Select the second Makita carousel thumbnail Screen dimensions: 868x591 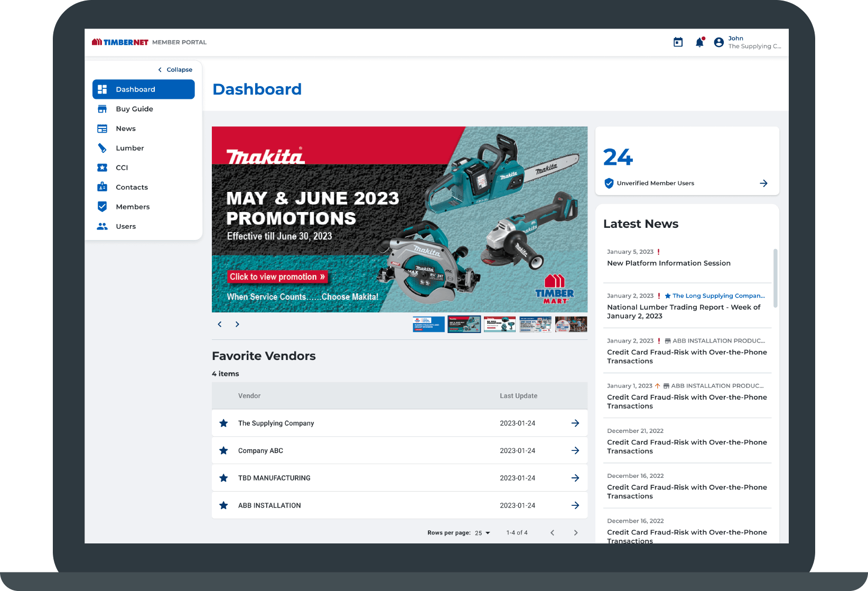click(464, 324)
